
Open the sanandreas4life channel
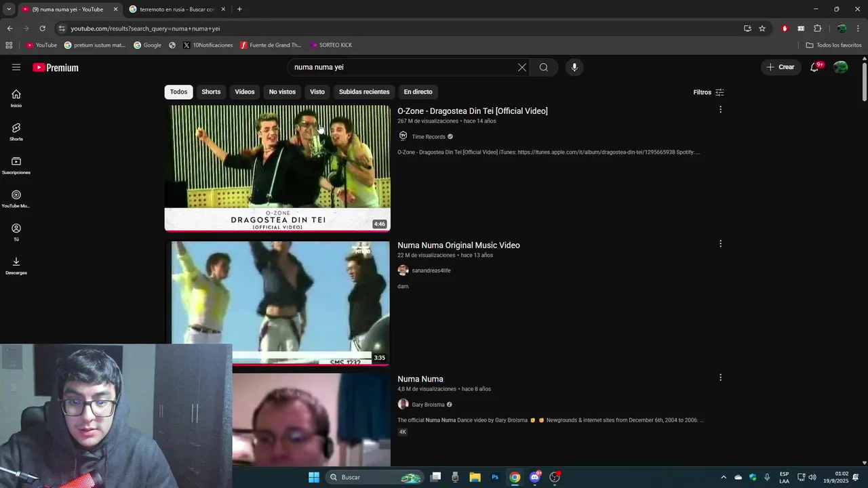(431, 270)
